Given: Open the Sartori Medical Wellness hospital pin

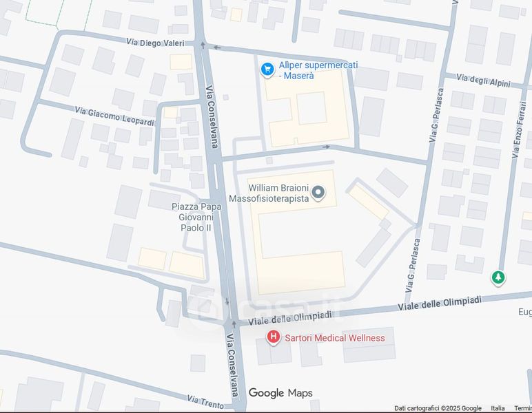Looking at the screenshot, I should click(x=273, y=338).
